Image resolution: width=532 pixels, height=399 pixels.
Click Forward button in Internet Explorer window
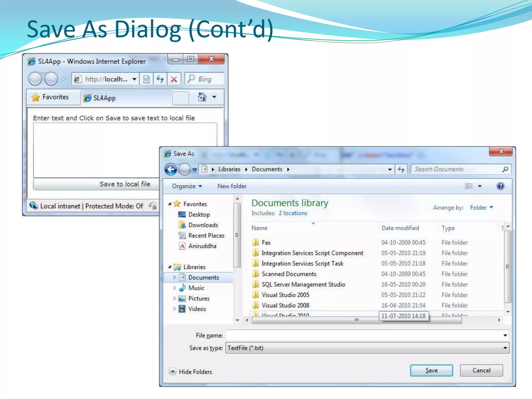pos(51,79)
